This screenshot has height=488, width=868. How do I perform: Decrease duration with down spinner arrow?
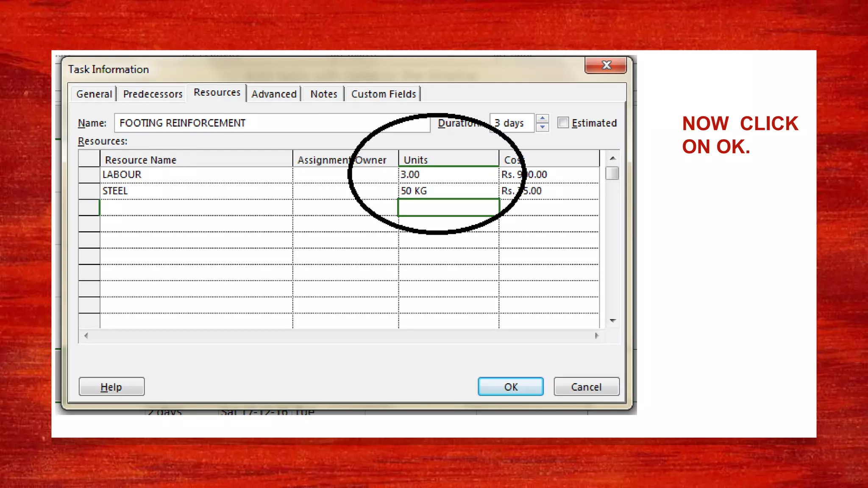(542, 127)
